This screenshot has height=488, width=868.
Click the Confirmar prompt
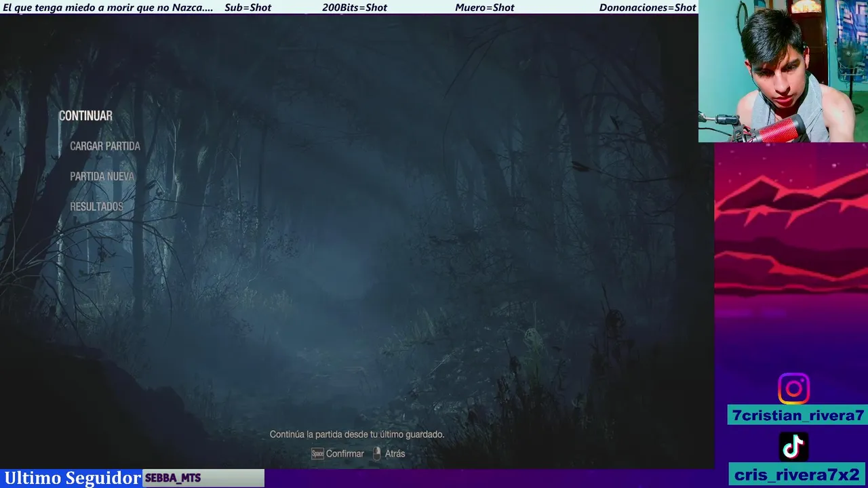click(x=344, y=453)
